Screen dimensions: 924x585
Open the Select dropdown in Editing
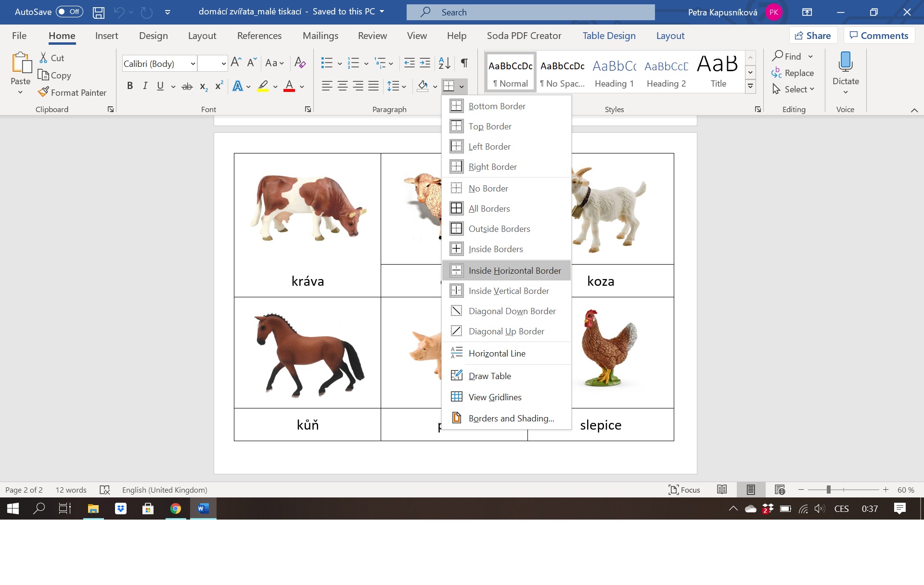point(793,89)
